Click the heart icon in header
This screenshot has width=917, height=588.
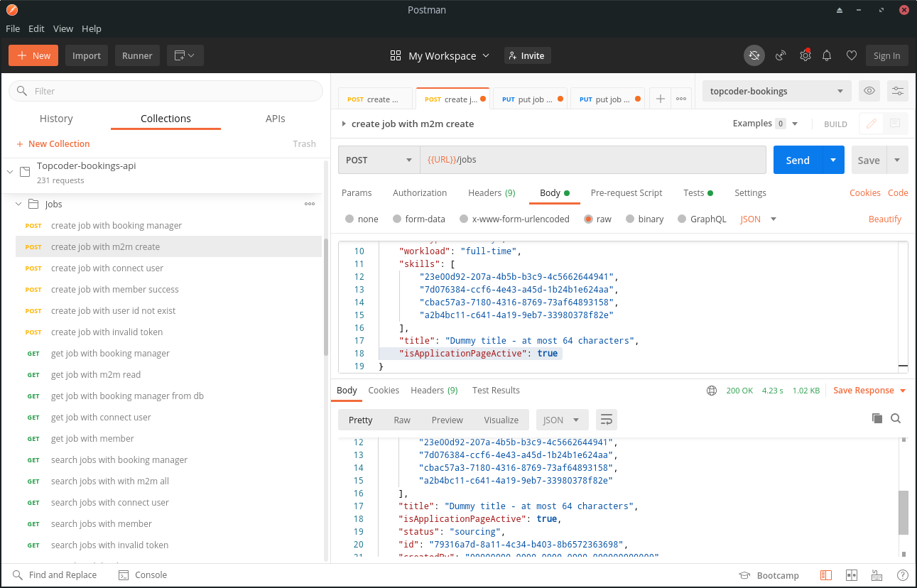click(x=851, y=55)
